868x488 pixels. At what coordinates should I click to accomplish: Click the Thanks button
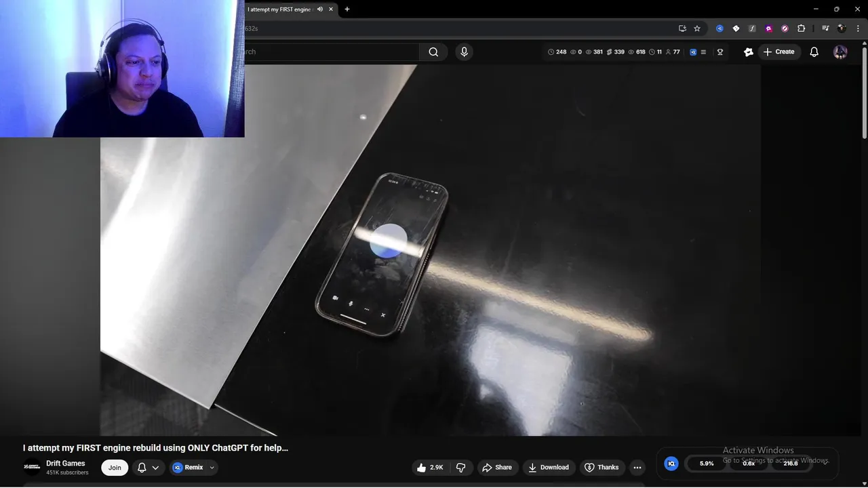click(601, 468)
